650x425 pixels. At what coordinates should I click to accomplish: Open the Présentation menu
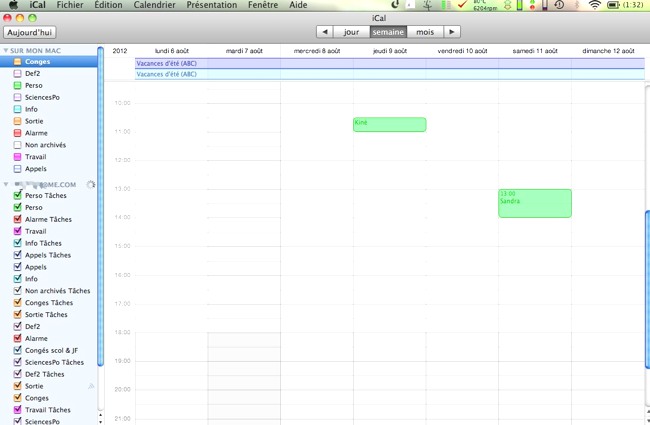pyautogui.click(x=211, y=5)
